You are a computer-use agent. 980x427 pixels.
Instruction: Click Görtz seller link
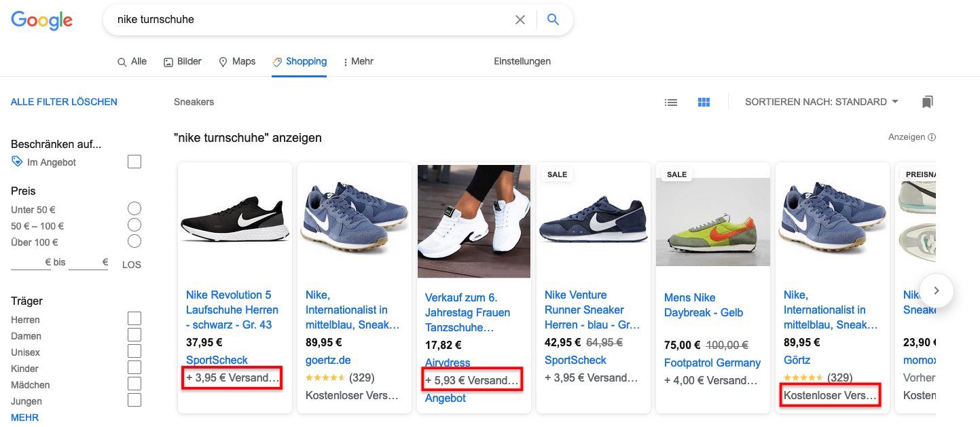pos(797,360)
